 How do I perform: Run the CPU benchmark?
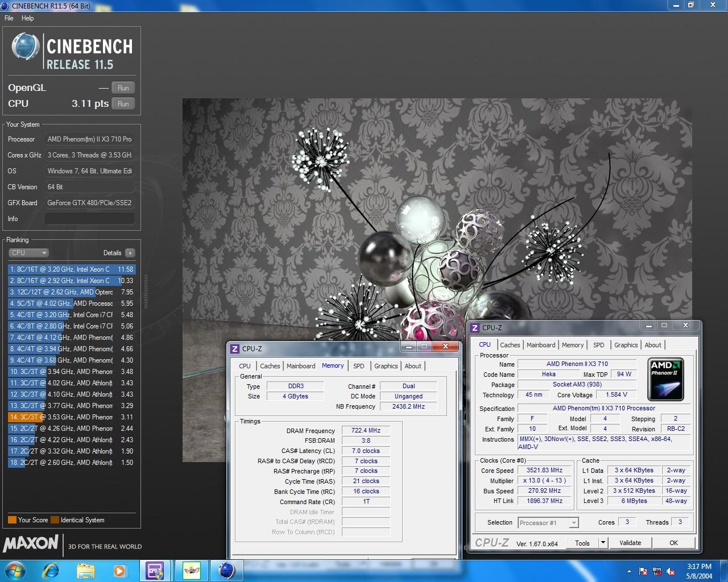point(123,104)
